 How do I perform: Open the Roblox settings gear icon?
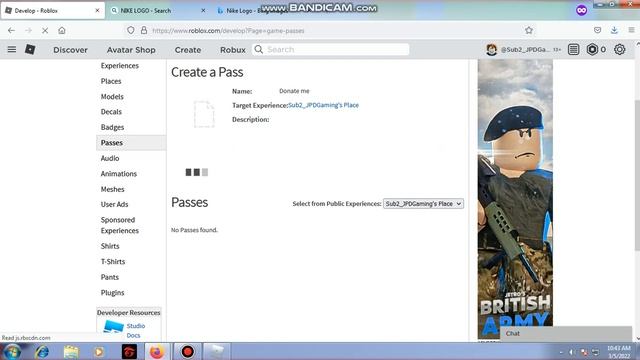pos(620,49)
